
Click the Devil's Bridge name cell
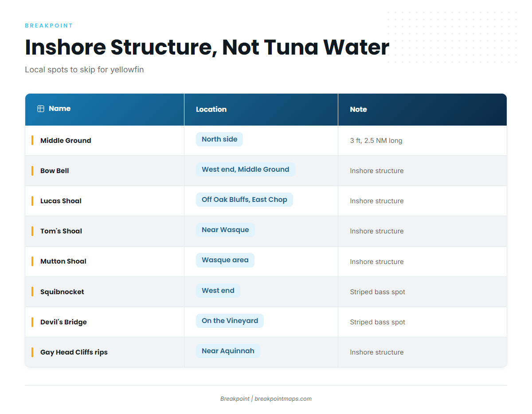tap(105, 322)
